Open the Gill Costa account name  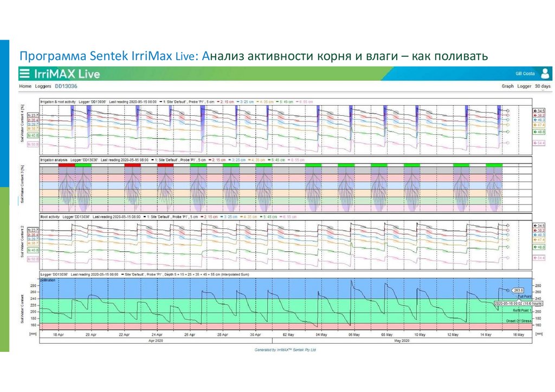pyautogui.click(x=525, y=74)
